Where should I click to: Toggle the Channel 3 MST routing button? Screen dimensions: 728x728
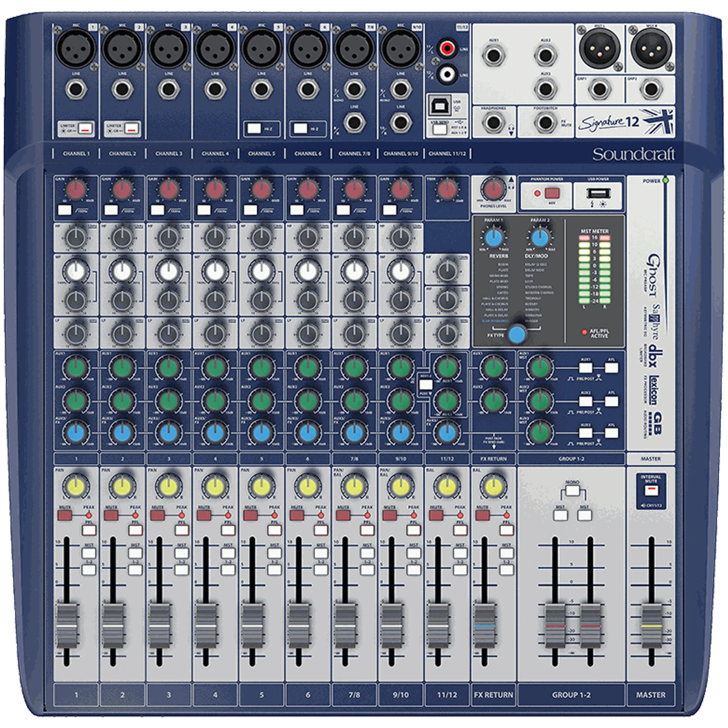click(x=182, y=553)
